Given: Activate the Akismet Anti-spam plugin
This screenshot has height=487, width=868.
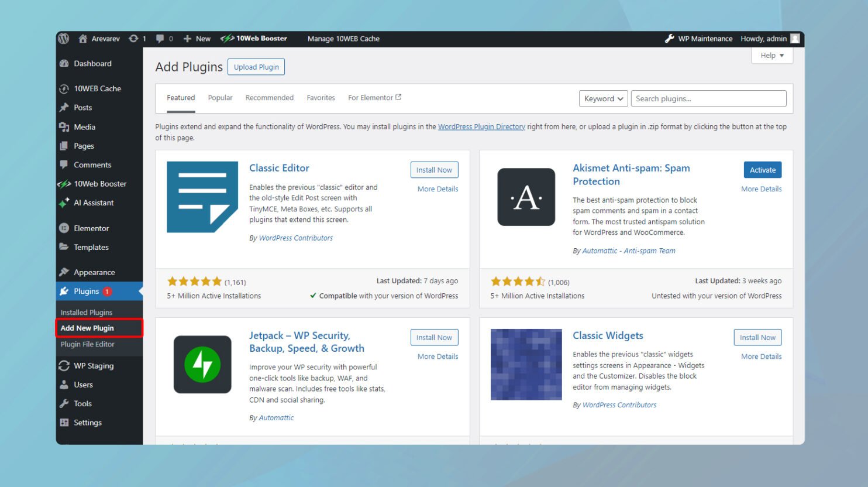Looking at the screenshot, I should pos(762,170).
